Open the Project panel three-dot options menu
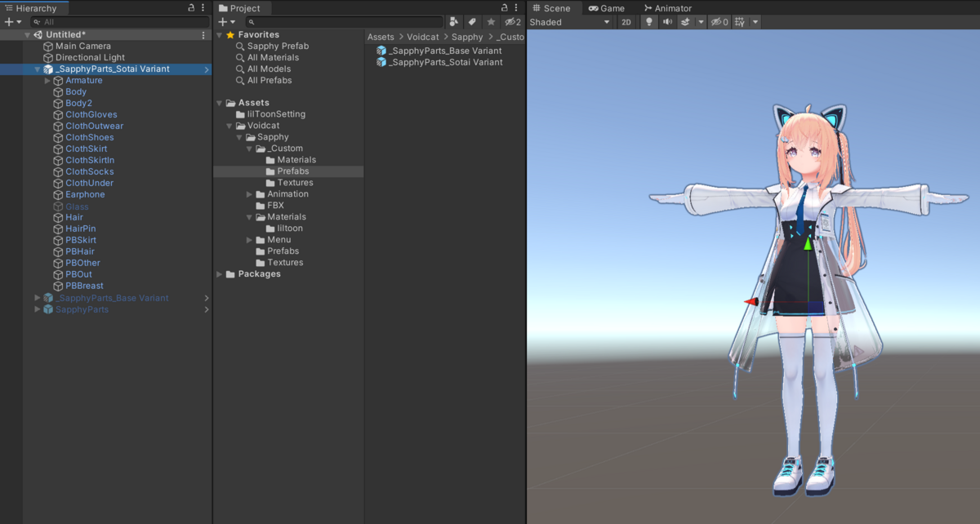The width and height of the screenshot is (980, 524). (517, 7)
